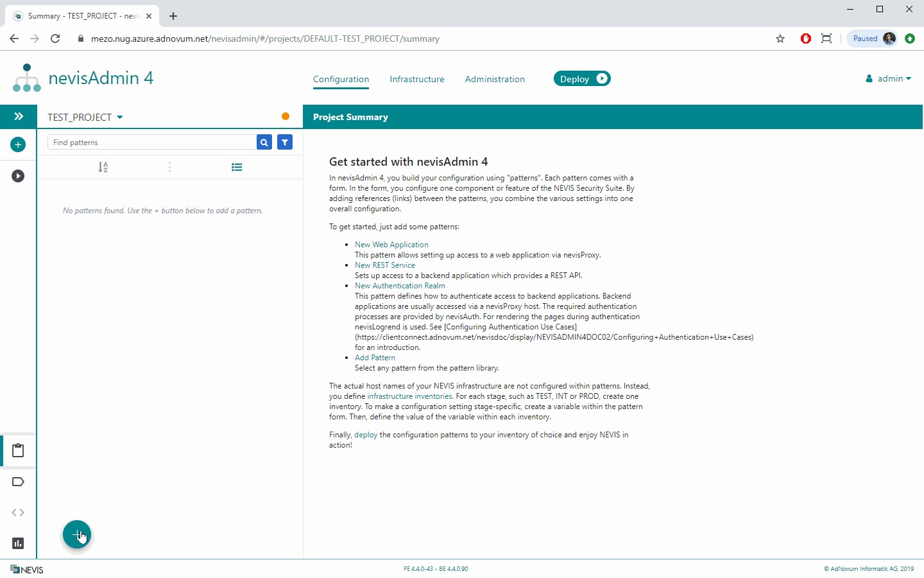924x578 pixels.
Task: Click the green update arrow extension icon
Action: 910,39
